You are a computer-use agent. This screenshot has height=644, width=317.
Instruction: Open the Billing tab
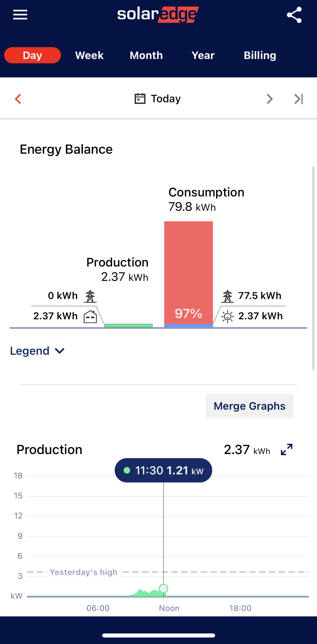260,55
